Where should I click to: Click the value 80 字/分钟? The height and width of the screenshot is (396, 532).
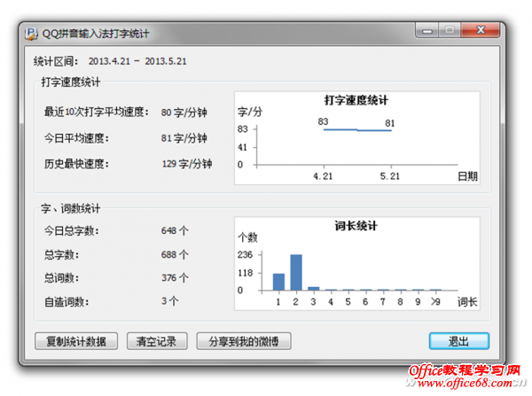point(184,113)
